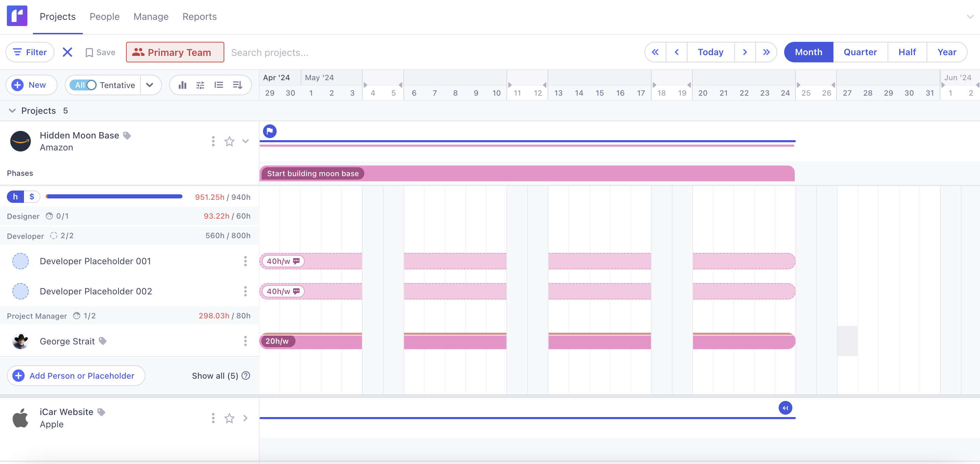Jump forward with double-arrow icon
The height and width of the screenshot is (464, 980).
(x=766, y=52)
